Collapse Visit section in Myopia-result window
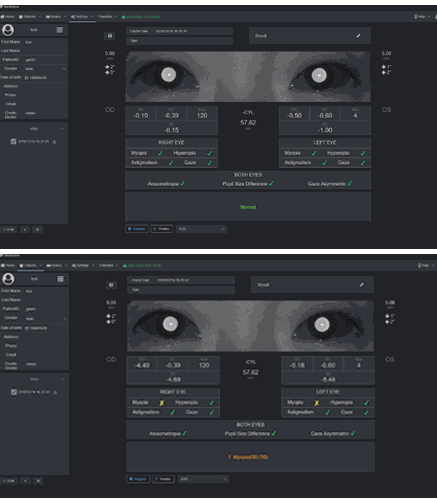This screenshot has height=500, width=437. coord(63,379)
